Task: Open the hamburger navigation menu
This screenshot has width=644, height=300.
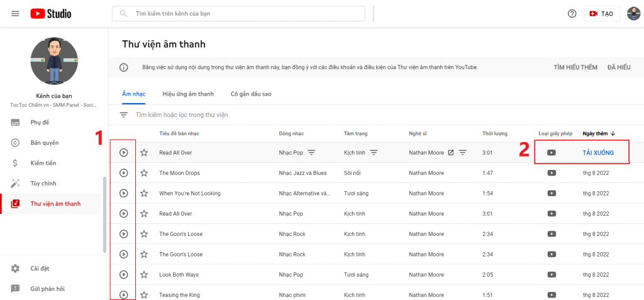Action: (15, 13)
